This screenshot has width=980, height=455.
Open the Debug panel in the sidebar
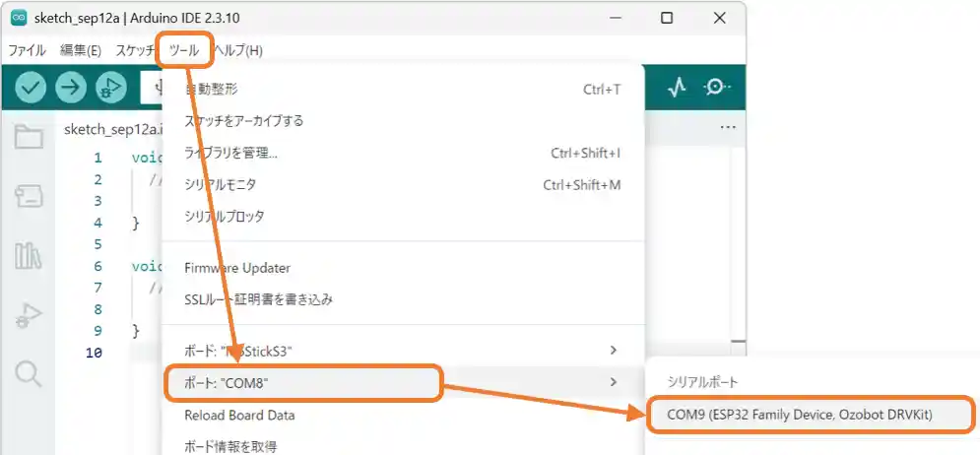(x=29, y=315)
